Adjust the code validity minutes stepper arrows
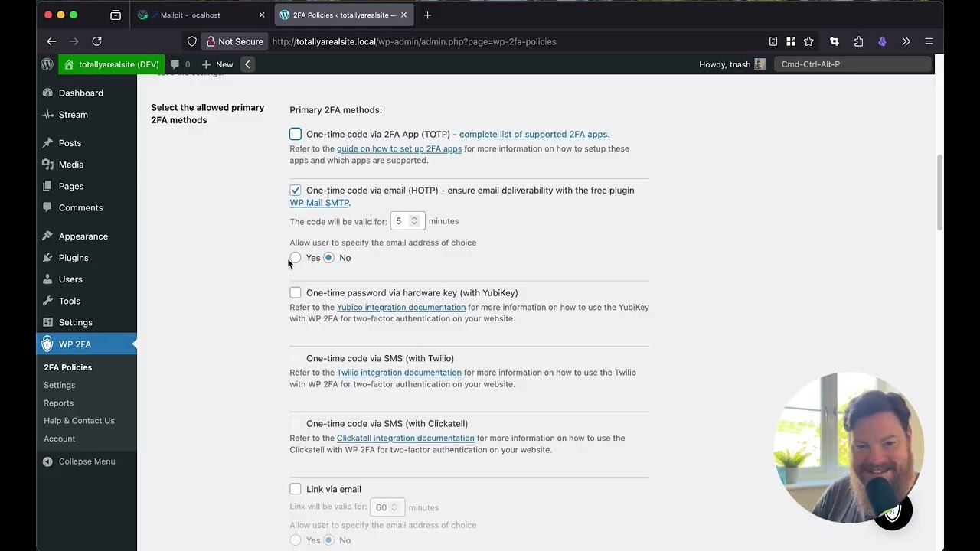This screenshot has width=980, height=551. 414,221
